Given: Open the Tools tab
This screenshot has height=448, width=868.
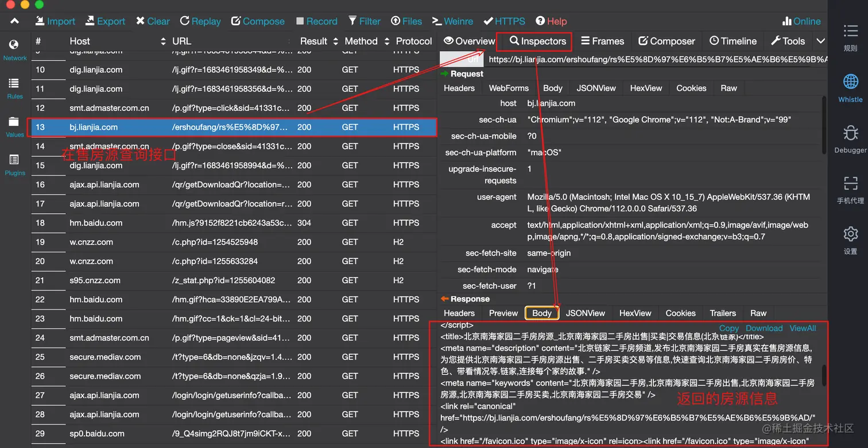Looking at the screenshot, I should [x=788, y=41].
